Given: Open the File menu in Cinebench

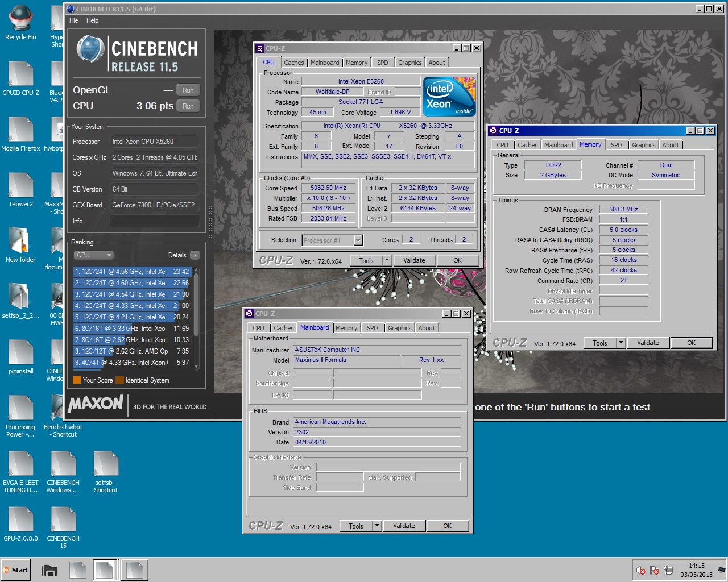Looking at the screenshot, I should click(74, 20).
